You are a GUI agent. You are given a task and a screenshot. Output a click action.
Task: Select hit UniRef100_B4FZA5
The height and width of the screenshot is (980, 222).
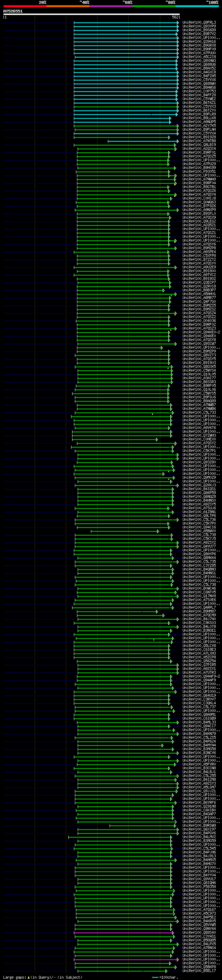tap(199, 76)
